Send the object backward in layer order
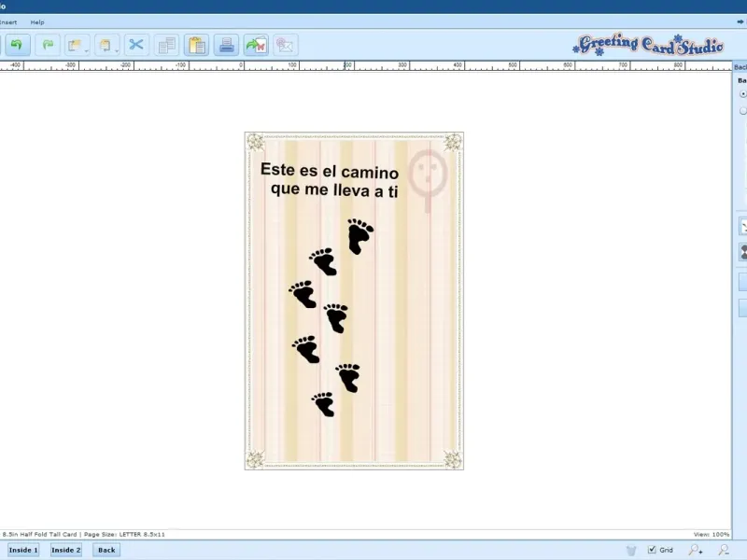747x560 pixels. 105,45
